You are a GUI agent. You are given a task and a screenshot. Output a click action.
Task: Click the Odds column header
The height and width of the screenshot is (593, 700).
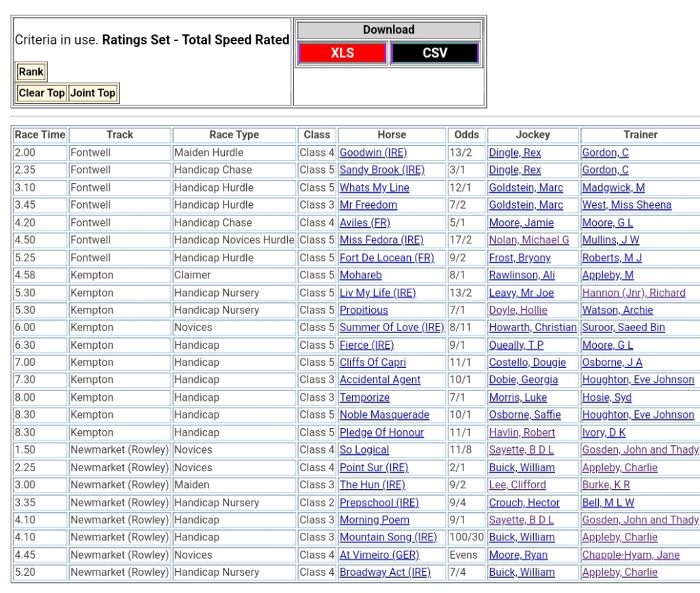(x=466, y=135)
